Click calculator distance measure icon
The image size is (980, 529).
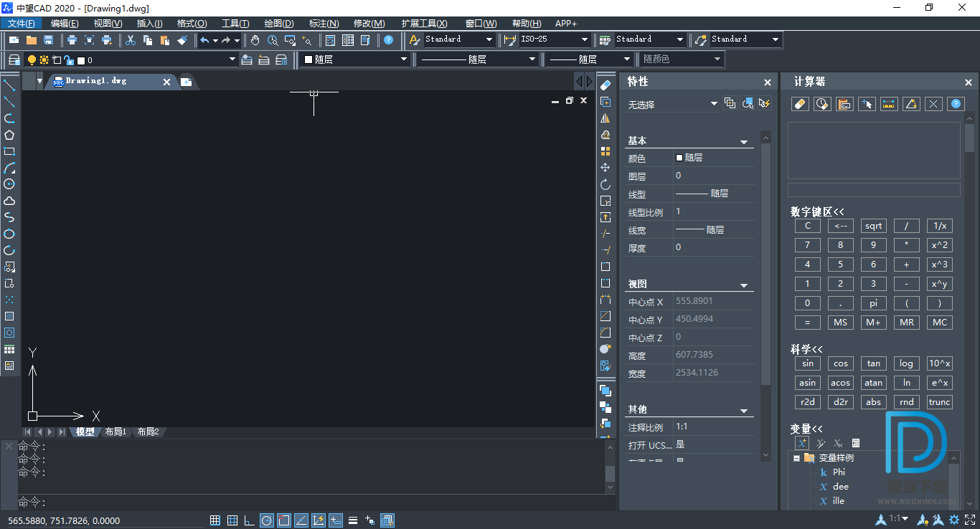(889, 105)
